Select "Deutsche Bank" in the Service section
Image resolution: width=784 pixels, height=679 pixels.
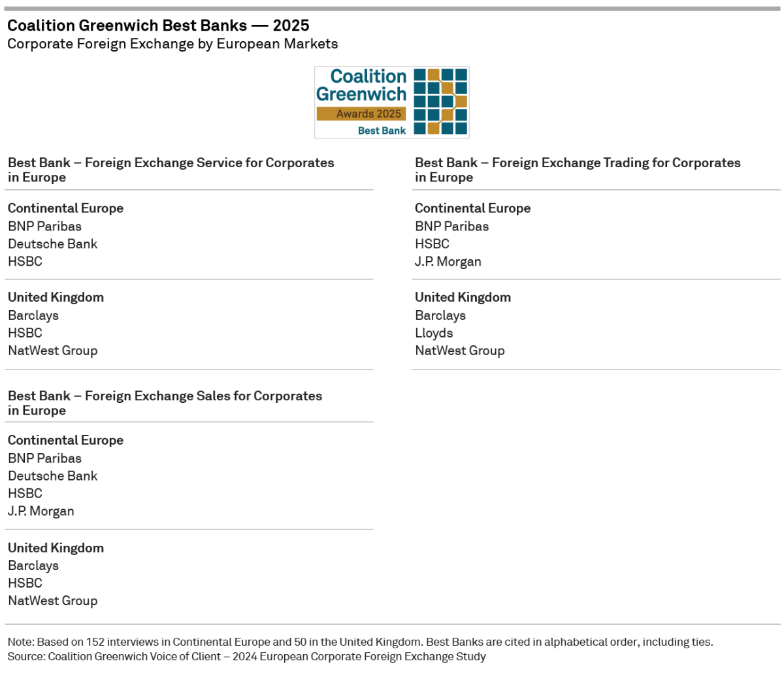click(52, 244)
